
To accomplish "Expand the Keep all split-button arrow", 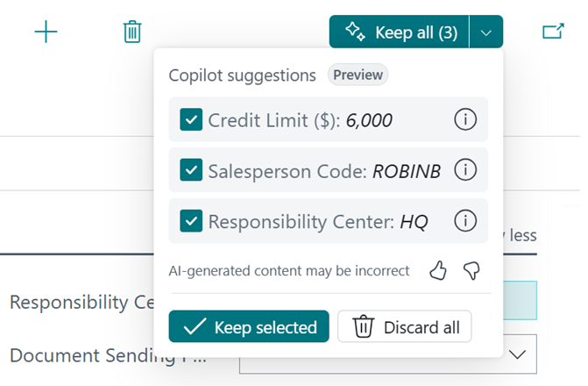I will pos(486,32).
